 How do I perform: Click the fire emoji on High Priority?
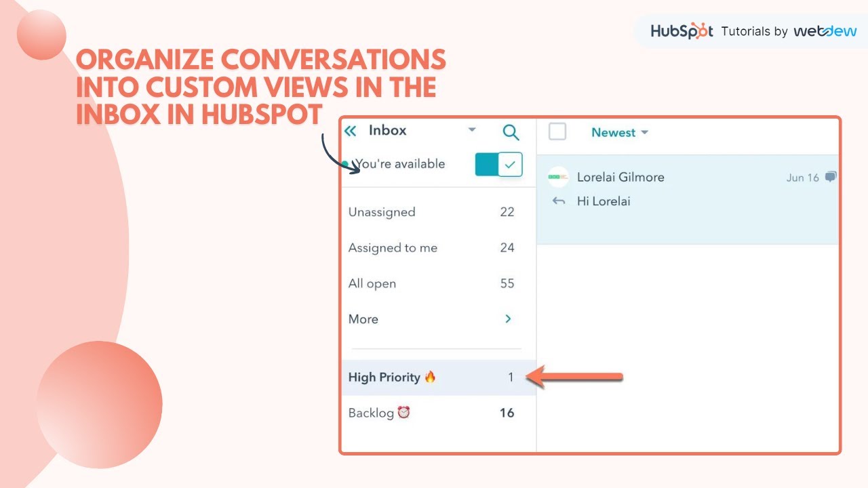(x=430, y=377)
